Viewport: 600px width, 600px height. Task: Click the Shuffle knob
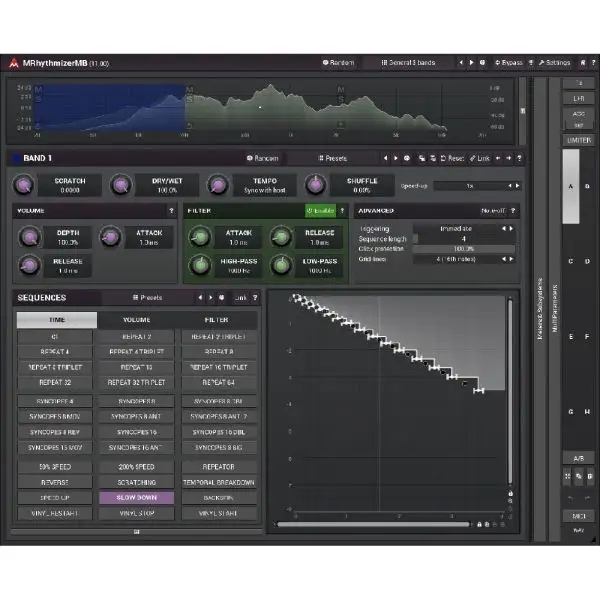(315, 185)
